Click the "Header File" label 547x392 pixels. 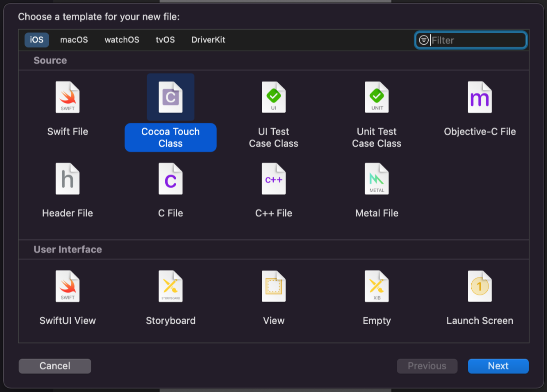pyautogui.click(x=68, y=213)
